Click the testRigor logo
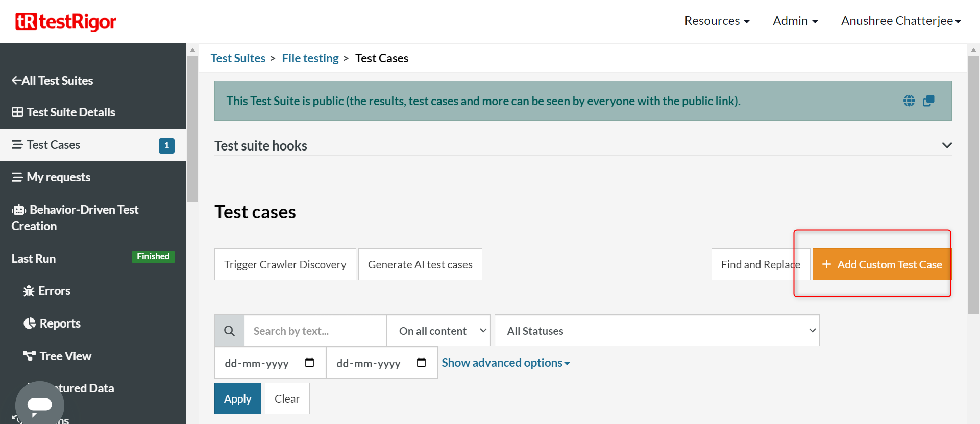This screenshot has width=980, height=424. 66,21
